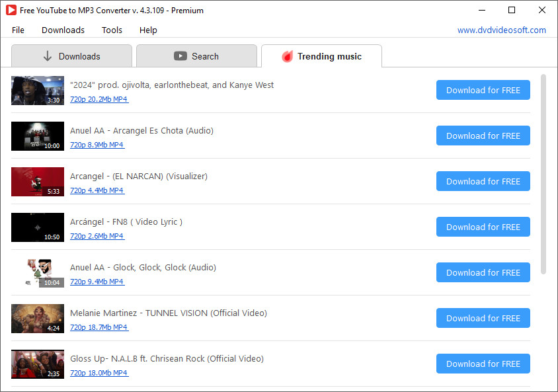Switch to the Downloads tab

71,56
